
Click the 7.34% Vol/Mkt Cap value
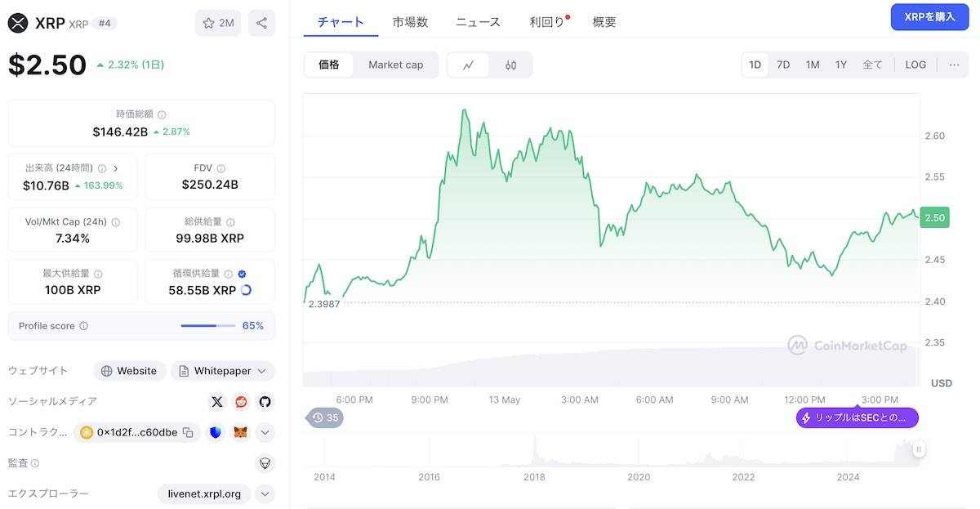click(73, 239)
